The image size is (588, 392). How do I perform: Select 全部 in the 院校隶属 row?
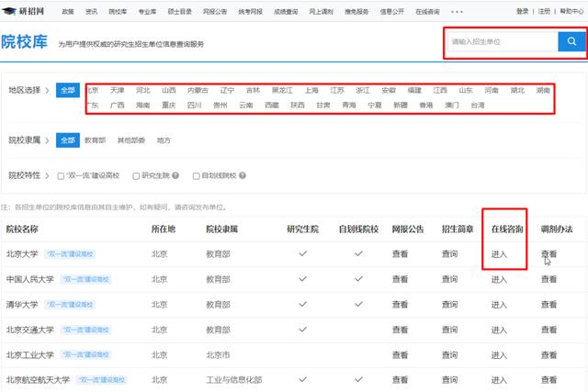(x=68, y=140)
